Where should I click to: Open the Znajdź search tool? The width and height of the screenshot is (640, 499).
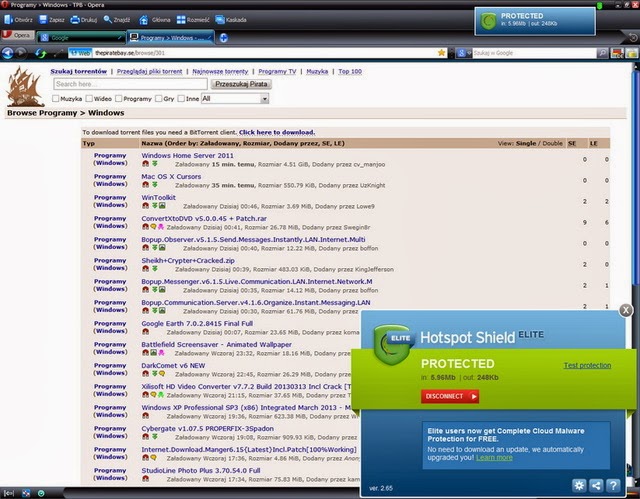117,20
